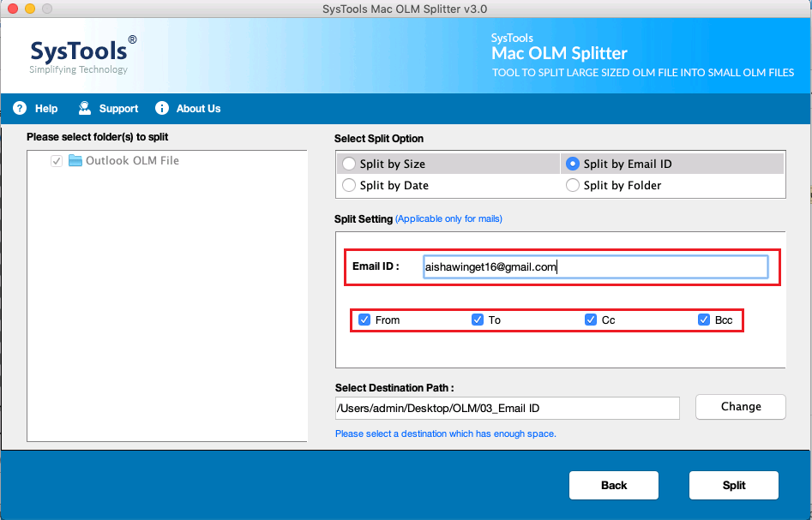Click the About Us info icon
The height and width of the screenshot is (520, 812).
click(x=162, y=108)
